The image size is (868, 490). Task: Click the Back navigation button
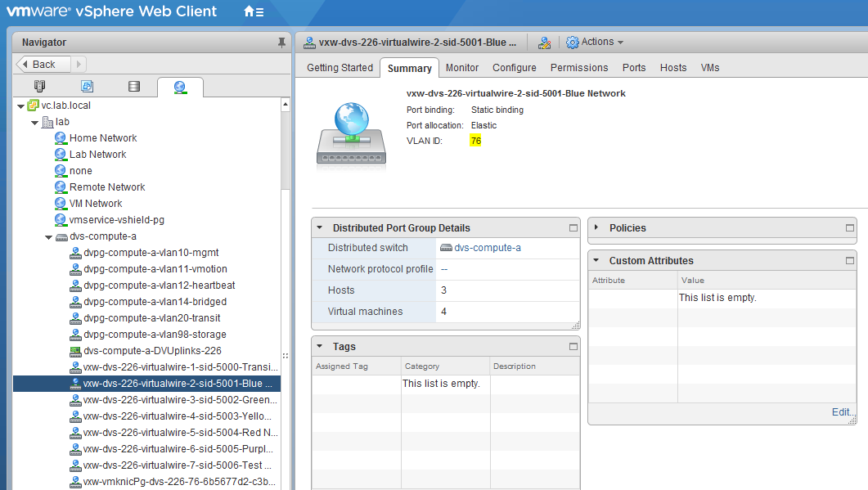click(x=38, y=64)
